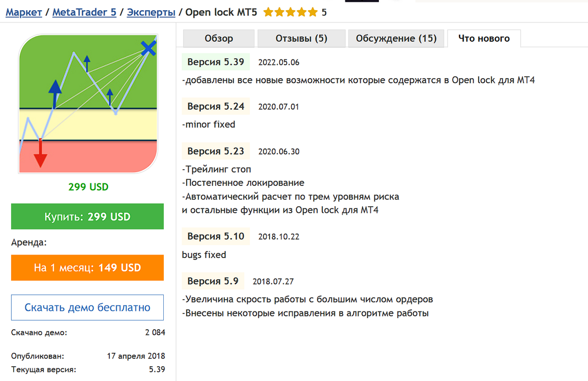Click the blue X mark in product image
Viewport: 588px width, 381px height.
149,48
